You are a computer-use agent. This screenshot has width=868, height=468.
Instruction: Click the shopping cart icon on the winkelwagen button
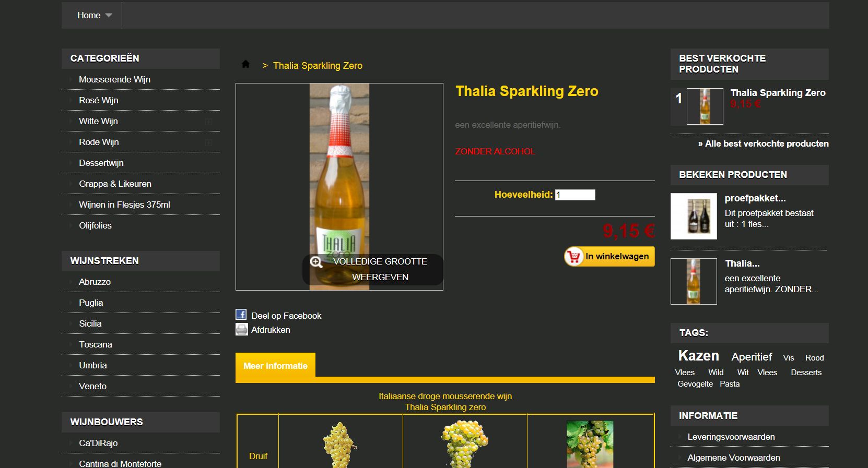click(574, 257)
